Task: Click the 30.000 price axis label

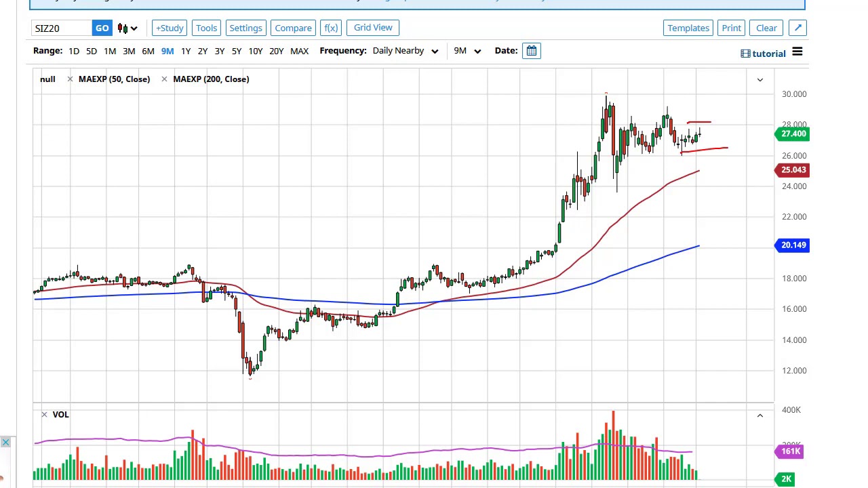Action: (794, 94)
